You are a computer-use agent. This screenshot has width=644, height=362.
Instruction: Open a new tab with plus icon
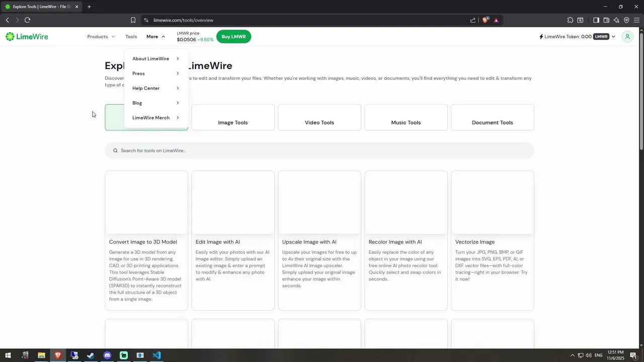click(89, 7)
